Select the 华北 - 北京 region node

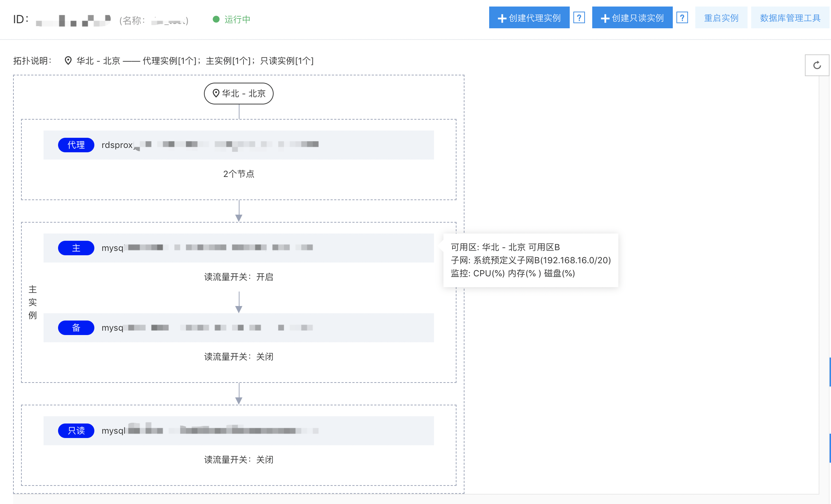[x=239, y=94]
